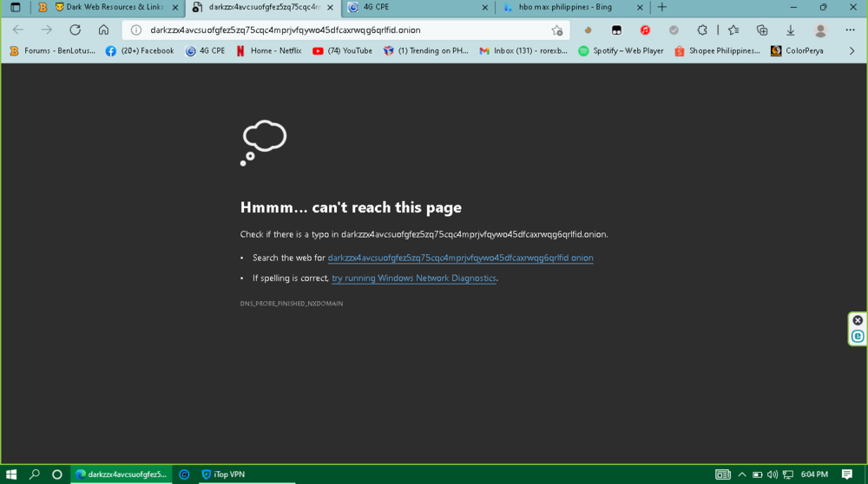This screenshot has width=868, height=484.
Task: Open Settings and more menu
Action: (x=851, y=29)
